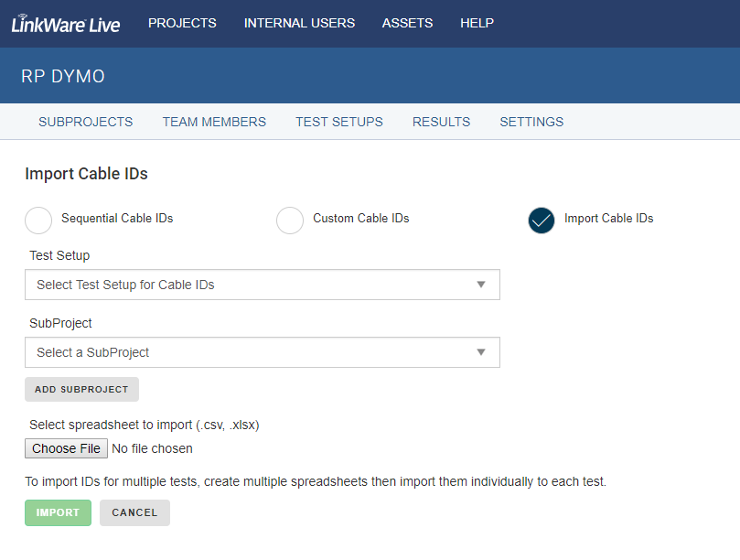The image size is (740, 560).
Task: View the RESULTS tab
Action: 441,122
